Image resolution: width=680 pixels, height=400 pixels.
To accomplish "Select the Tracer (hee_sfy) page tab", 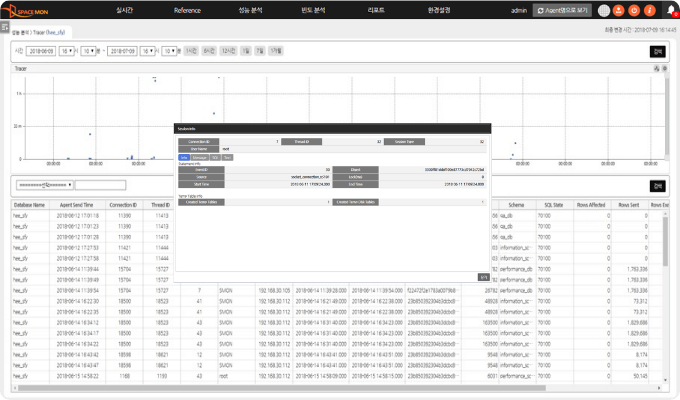I will coord(38,33).
